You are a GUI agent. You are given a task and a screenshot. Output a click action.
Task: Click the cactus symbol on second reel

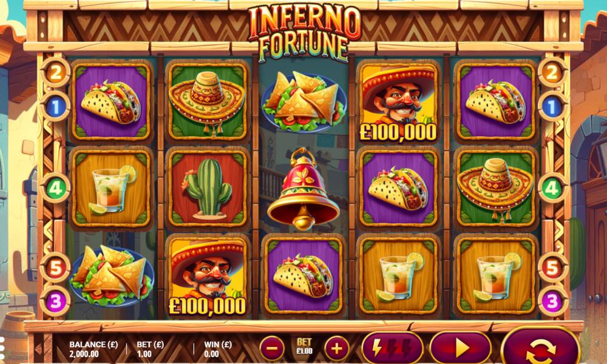click(207, 189)
